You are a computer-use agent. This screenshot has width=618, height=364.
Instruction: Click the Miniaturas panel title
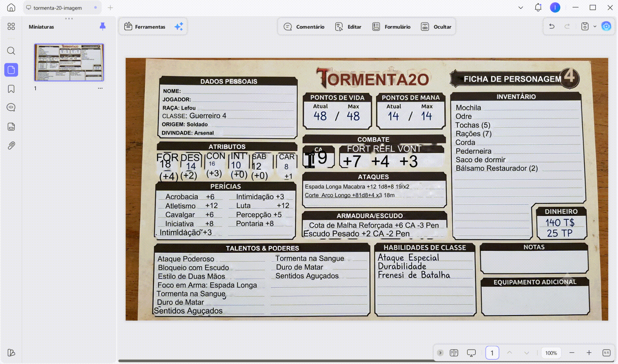(41, 27)
